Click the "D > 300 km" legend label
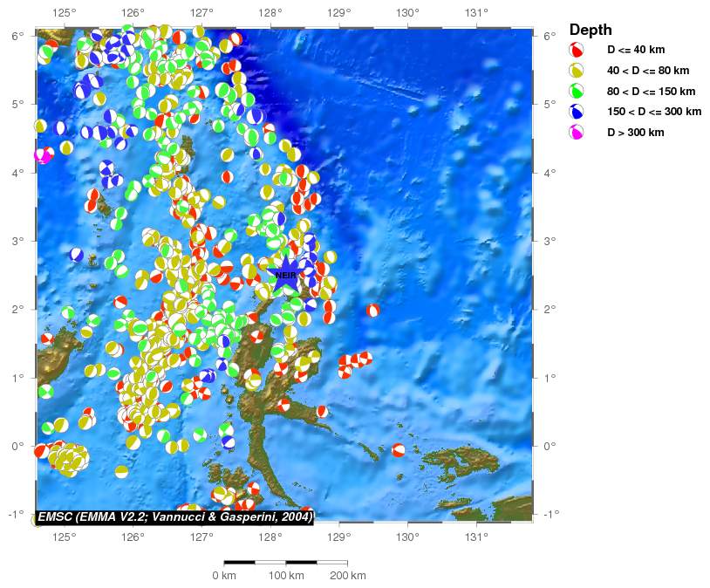Screen dimensions: 710x588 [636, 133]
